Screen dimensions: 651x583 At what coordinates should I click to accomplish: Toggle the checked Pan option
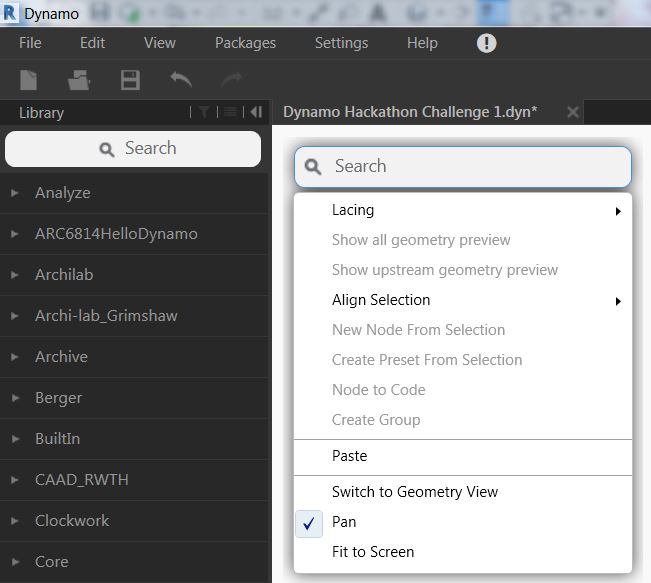pyautogui.click(x=463, y=522)
